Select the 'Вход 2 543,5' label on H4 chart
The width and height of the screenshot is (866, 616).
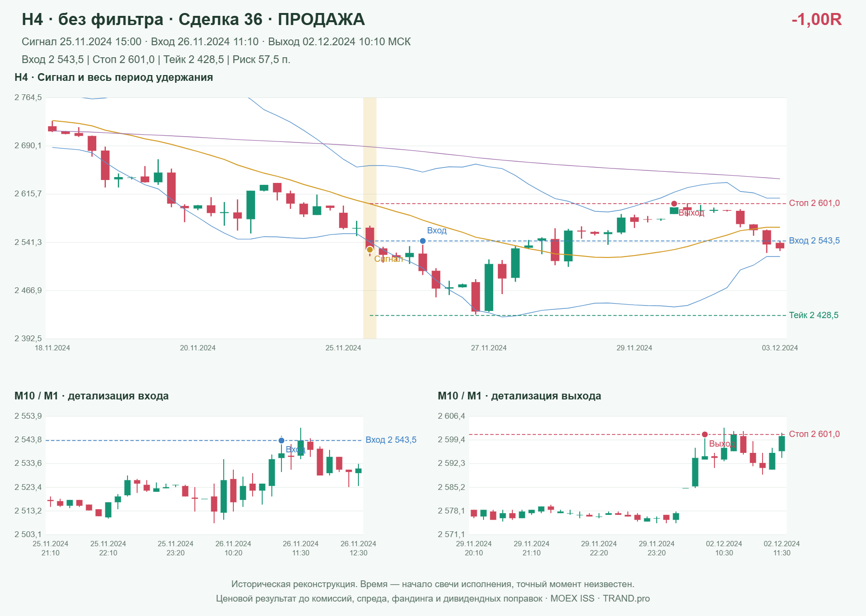click(815, 241)
